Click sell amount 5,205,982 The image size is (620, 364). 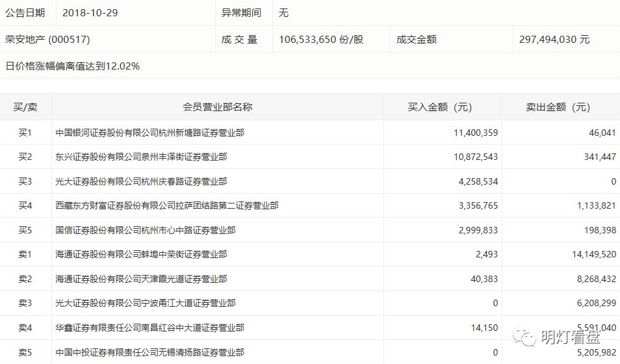pyautogui.click(x=596, y=352)
